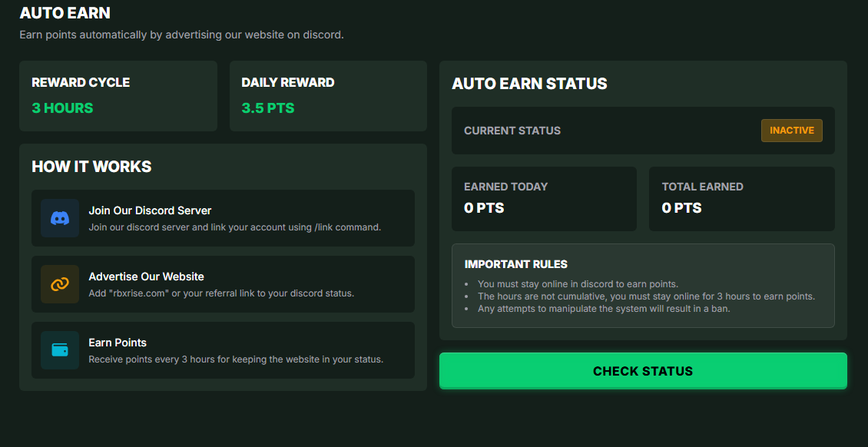Click the Important Rules heading
Image resolution: width=868 pixels, height=447 pixels.
coord(516,264)
